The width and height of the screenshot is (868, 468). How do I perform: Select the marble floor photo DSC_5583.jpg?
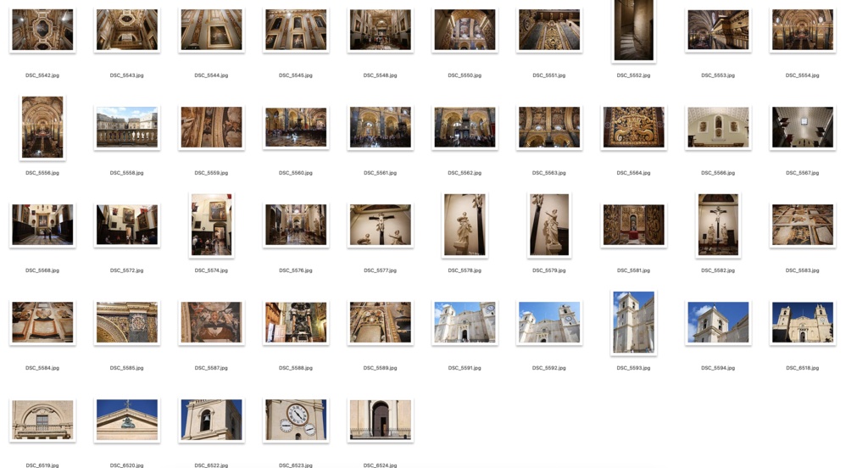coord(803,225)
